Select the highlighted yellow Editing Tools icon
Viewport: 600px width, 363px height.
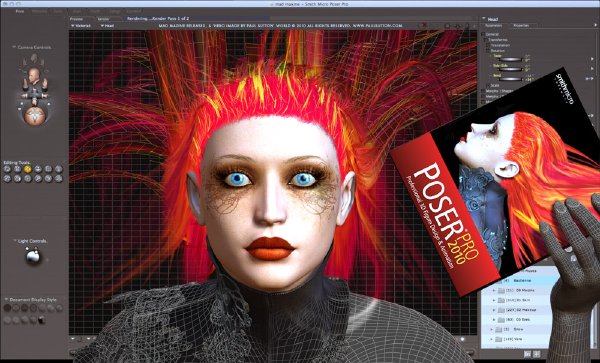28,169
